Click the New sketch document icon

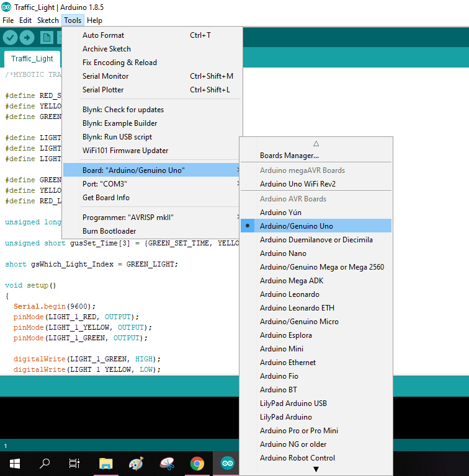coord(47,38)
